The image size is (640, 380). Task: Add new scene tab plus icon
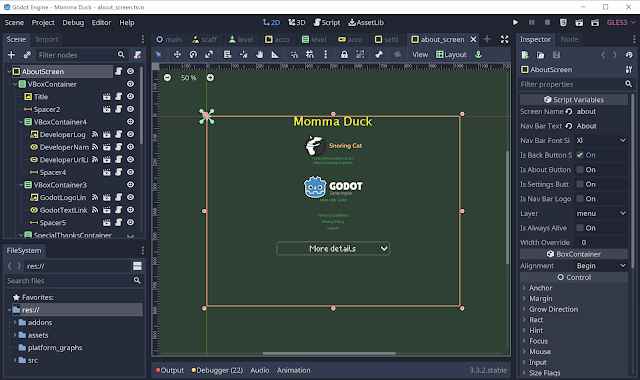pos(487,39)
